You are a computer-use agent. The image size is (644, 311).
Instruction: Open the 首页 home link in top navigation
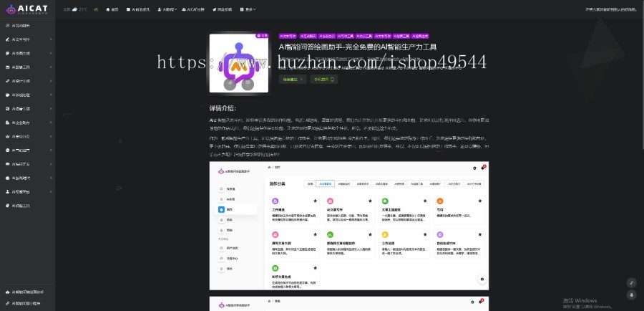(x=112, y=9)
